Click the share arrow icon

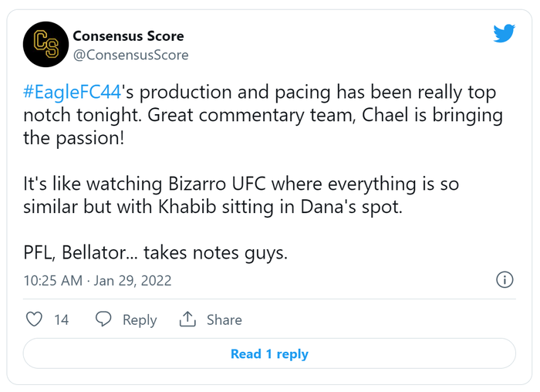pos(187,319)
